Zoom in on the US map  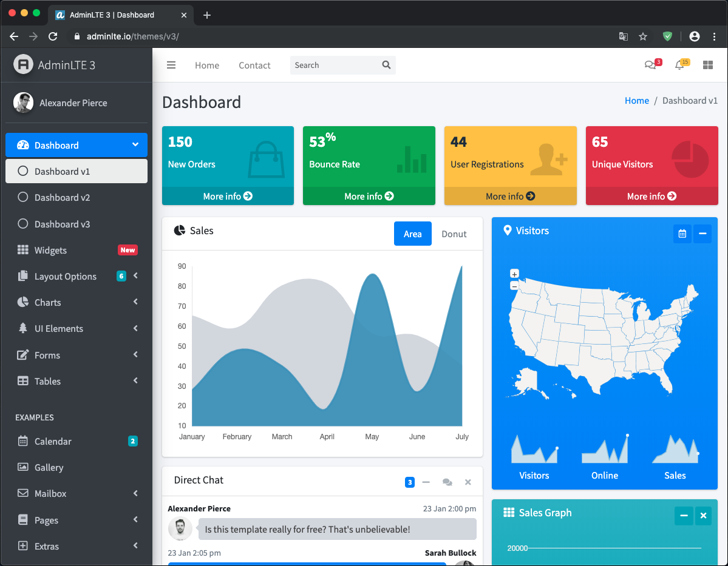click(514, 274)
